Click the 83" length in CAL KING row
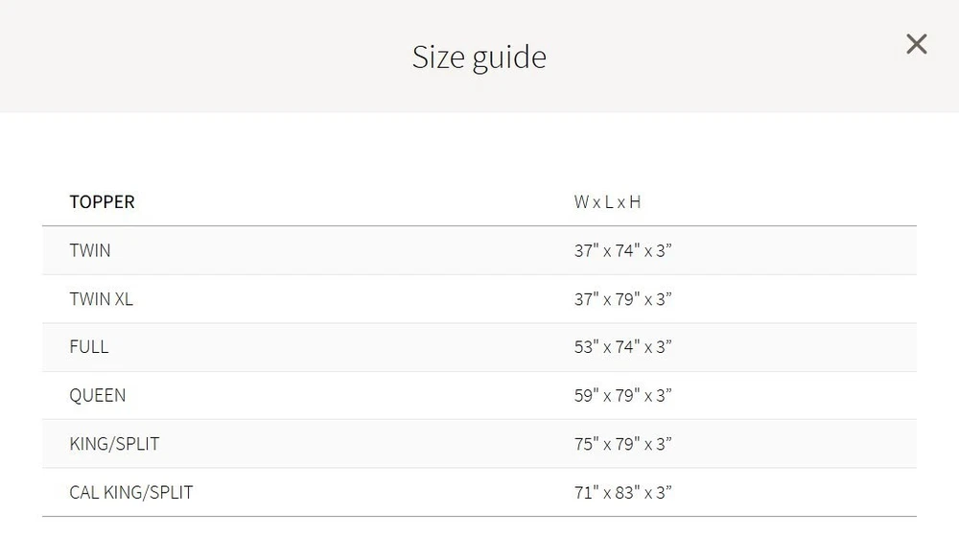 (x=626, y=493)
